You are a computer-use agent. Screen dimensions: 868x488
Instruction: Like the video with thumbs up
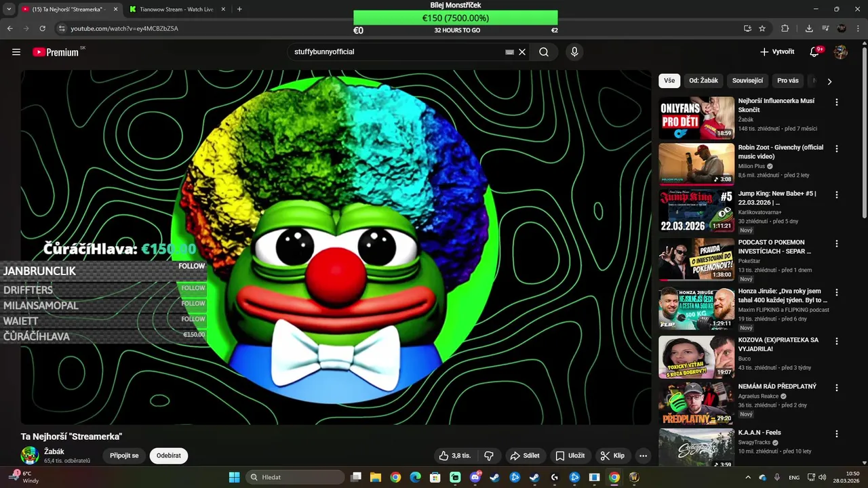point(455,456)
